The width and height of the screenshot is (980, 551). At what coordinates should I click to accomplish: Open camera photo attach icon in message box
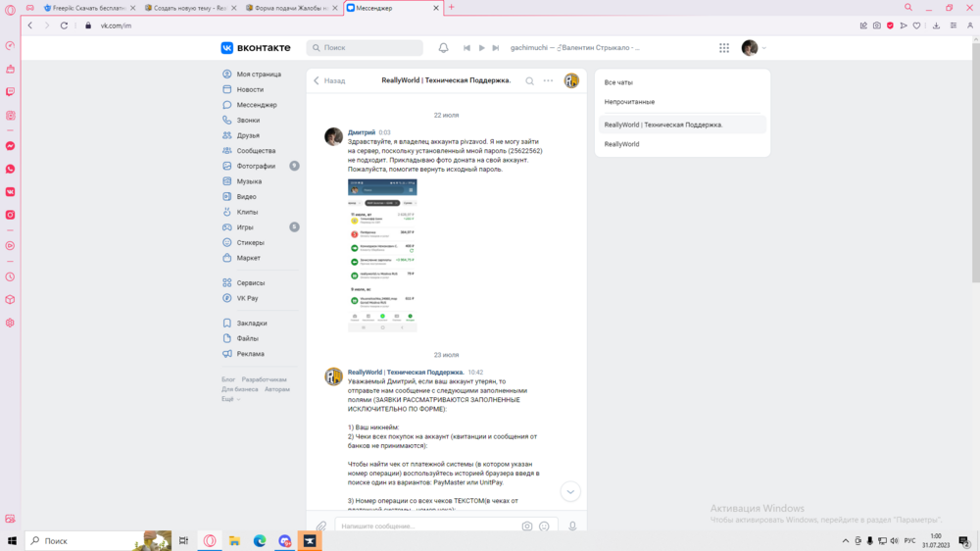pyautogui.click(x=527, y=526)
